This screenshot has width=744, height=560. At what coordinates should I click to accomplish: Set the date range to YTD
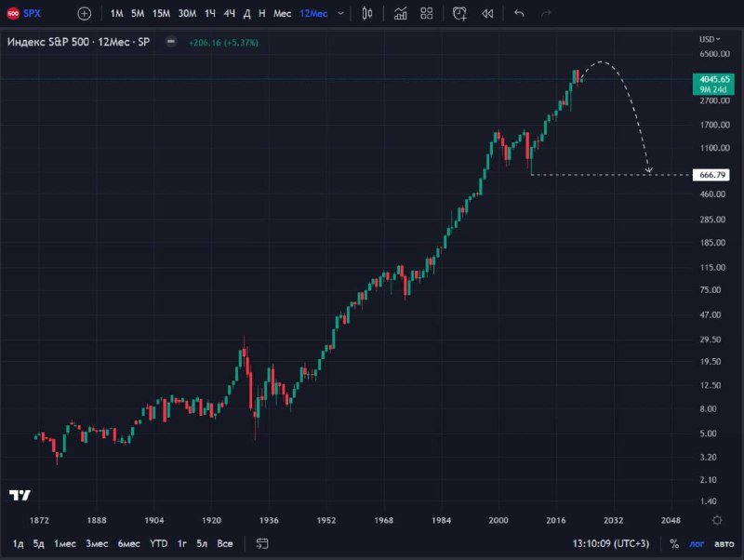pos(158,544)
